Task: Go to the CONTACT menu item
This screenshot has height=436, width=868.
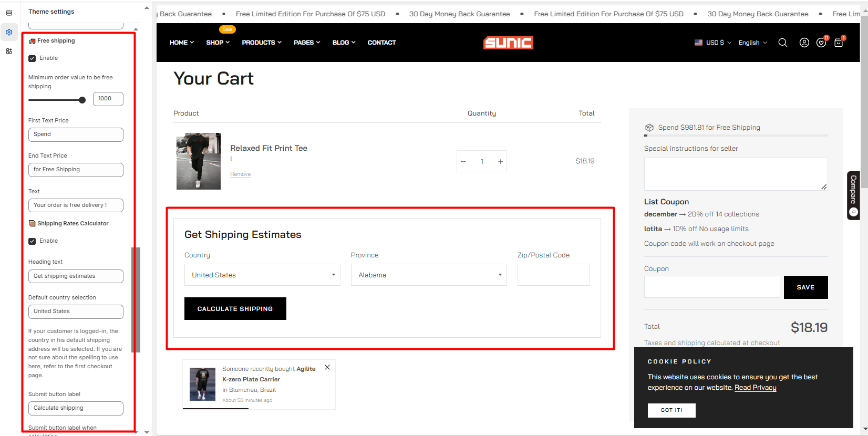Action: point(381,43)
